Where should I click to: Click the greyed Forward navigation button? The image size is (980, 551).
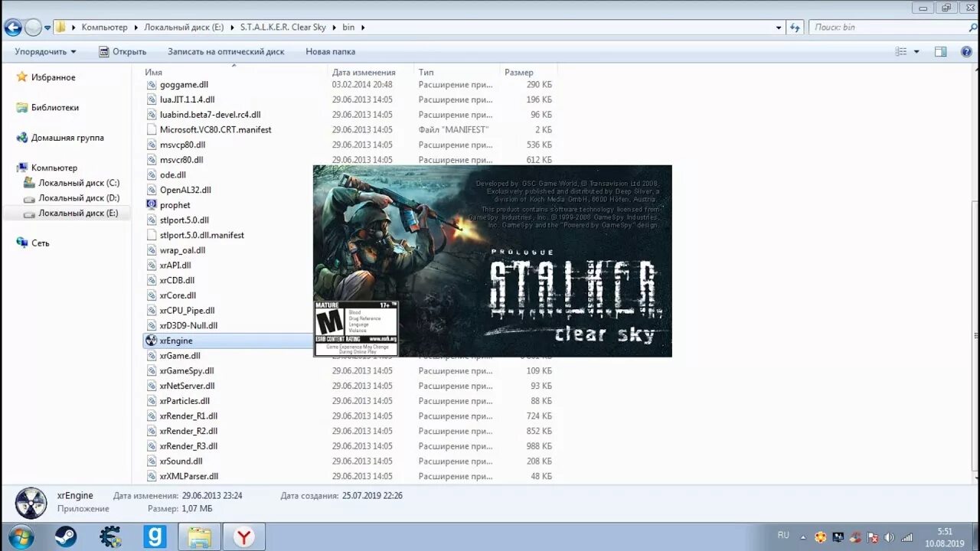[x=33, y=28]
